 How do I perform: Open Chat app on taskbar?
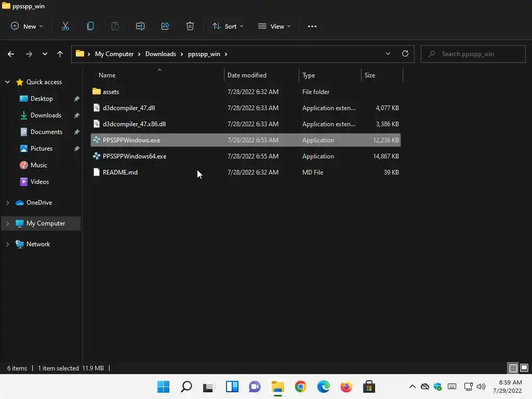[255, 387]
